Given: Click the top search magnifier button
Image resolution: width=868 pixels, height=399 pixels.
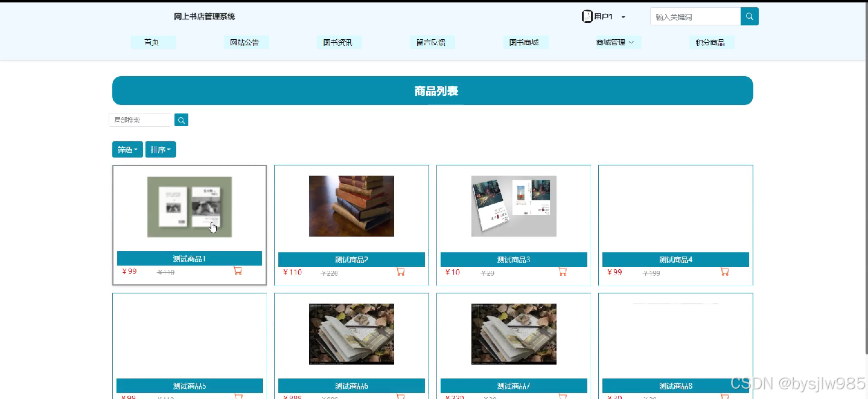Looking at the screenshot, I should click(x=749, y=16).
